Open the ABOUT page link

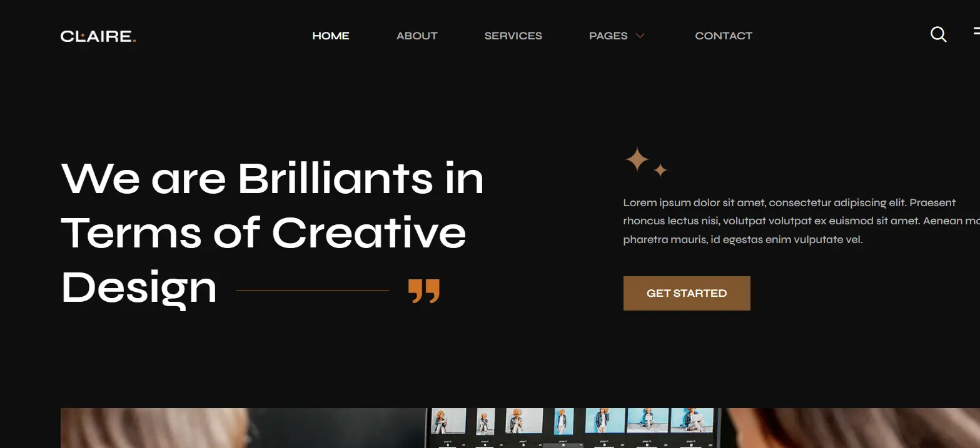tap(417, 36)
